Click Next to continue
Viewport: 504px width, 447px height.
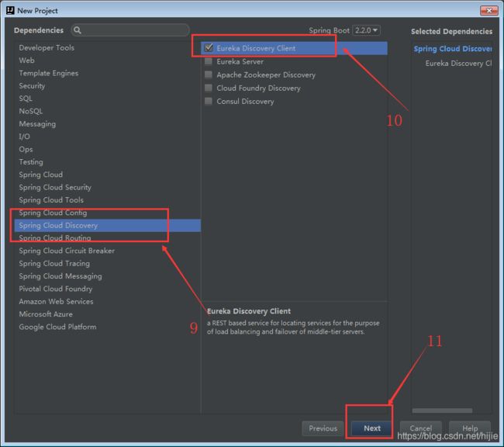372,428
